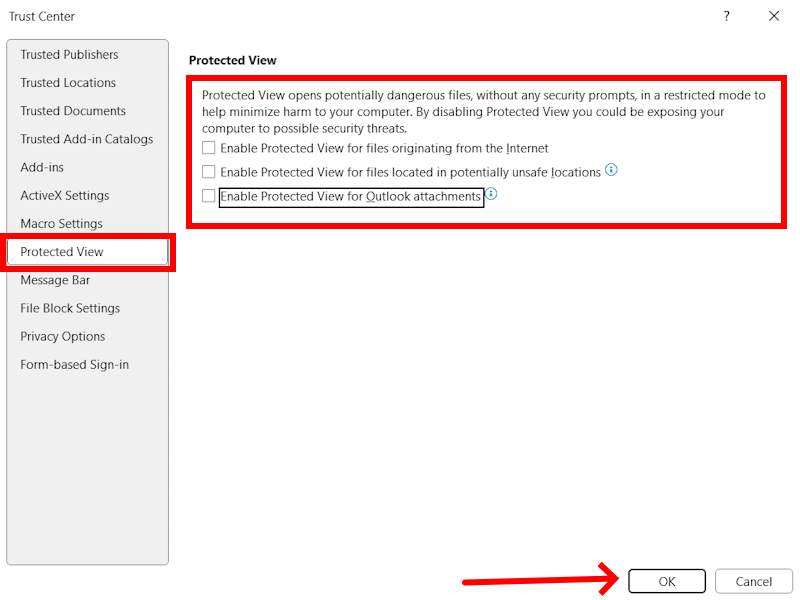Screen dimensions: 800x600
Task: Configure Macro Settings
Action: click(61, 223)
